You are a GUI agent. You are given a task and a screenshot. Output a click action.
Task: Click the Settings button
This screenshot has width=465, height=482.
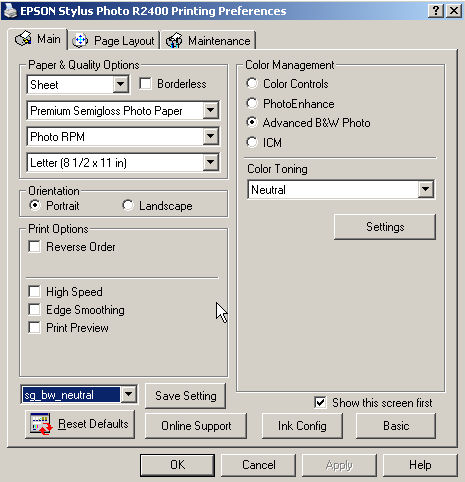[385, 227]
